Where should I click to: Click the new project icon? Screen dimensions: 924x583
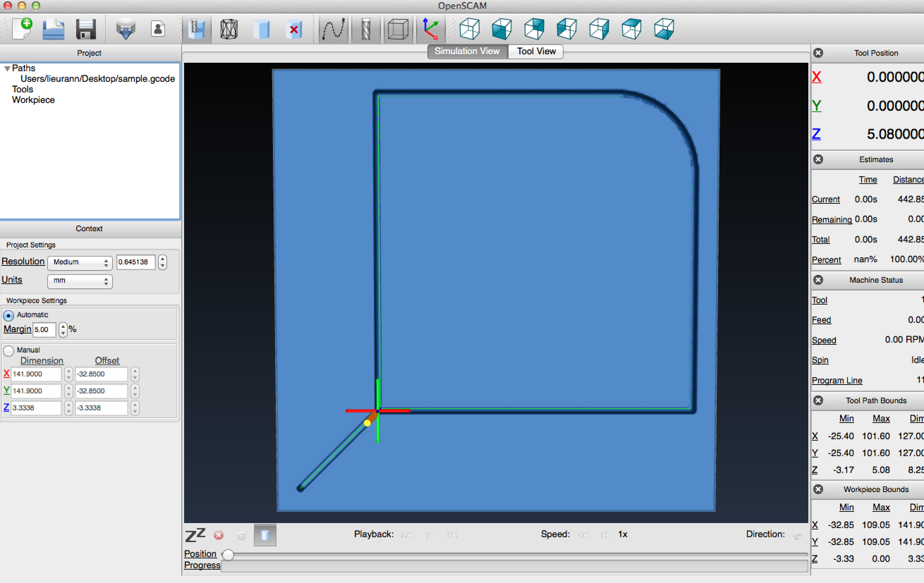point(22,29)
